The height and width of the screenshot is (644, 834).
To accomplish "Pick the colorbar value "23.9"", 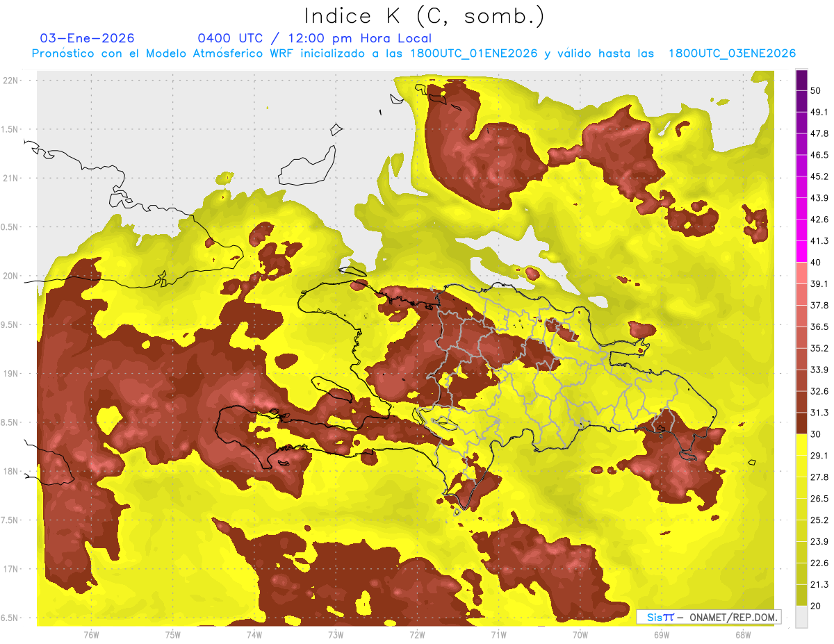I will click(819, 541).
